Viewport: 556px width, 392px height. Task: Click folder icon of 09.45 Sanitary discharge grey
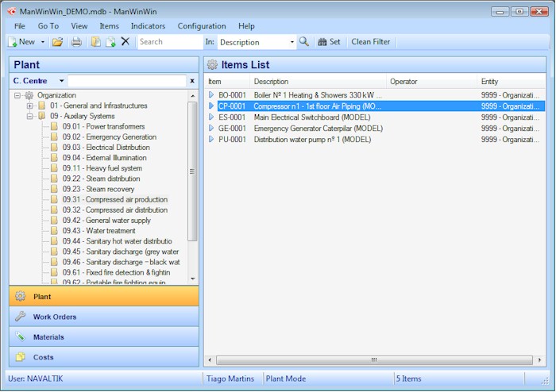coord(54,252)
